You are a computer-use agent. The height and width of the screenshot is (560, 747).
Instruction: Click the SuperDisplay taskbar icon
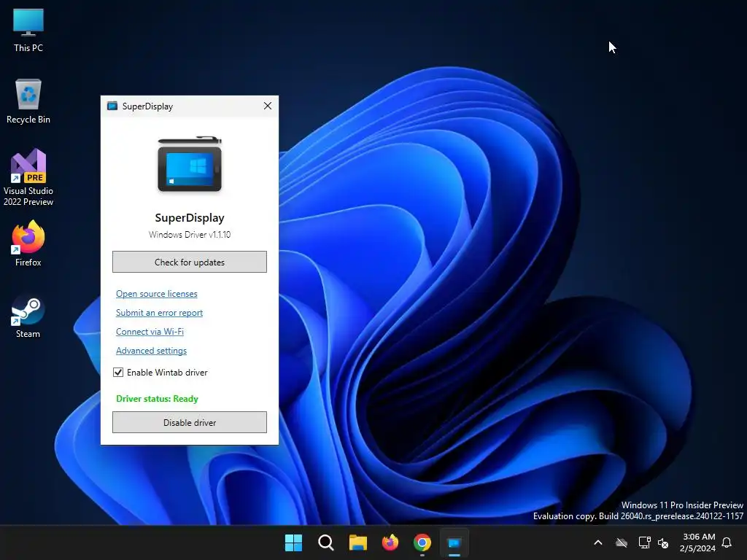tap(454, 542)
